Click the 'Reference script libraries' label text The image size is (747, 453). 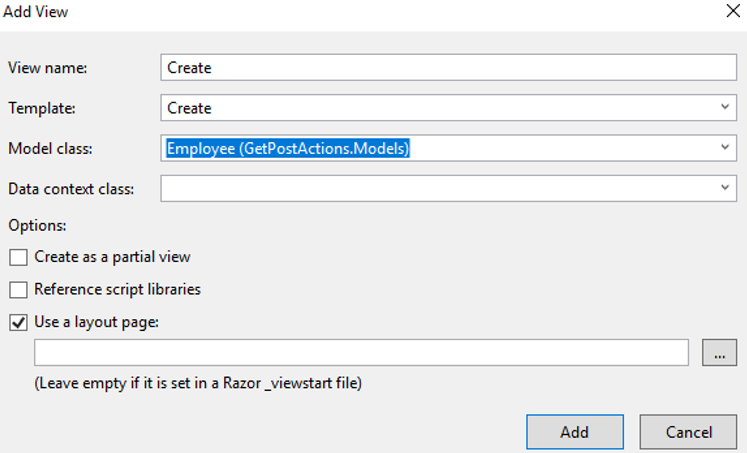pos(117,289)
